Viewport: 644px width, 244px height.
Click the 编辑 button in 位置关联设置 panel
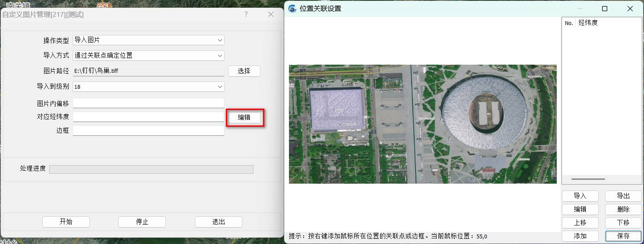[580, 210]
